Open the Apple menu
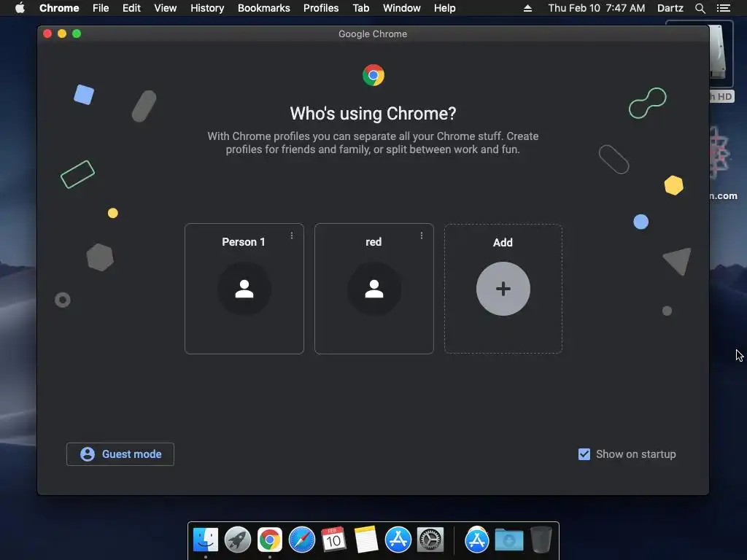 pyautogui.click(x=20, y=8)
